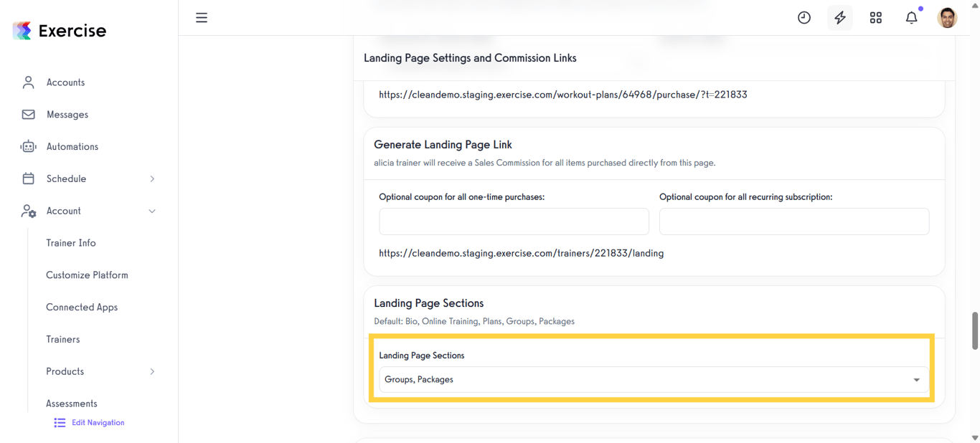Open the trainers landing page URL

521,252
